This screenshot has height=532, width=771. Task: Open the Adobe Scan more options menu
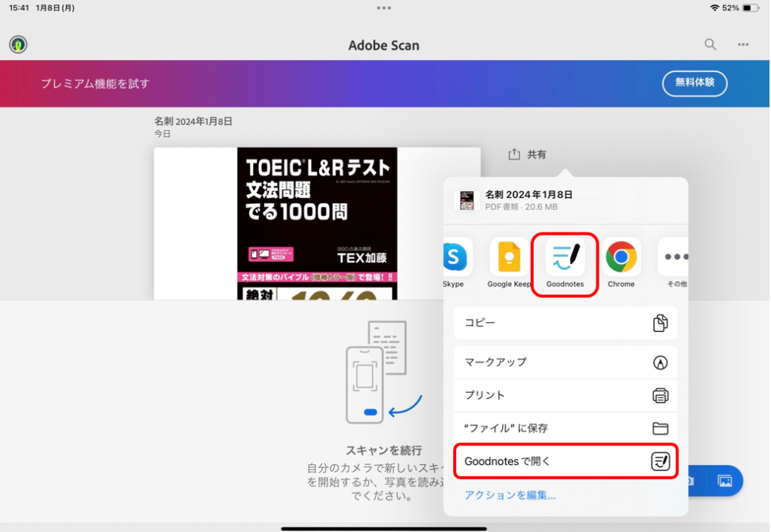pyautogui.click(x=743, y=44)
